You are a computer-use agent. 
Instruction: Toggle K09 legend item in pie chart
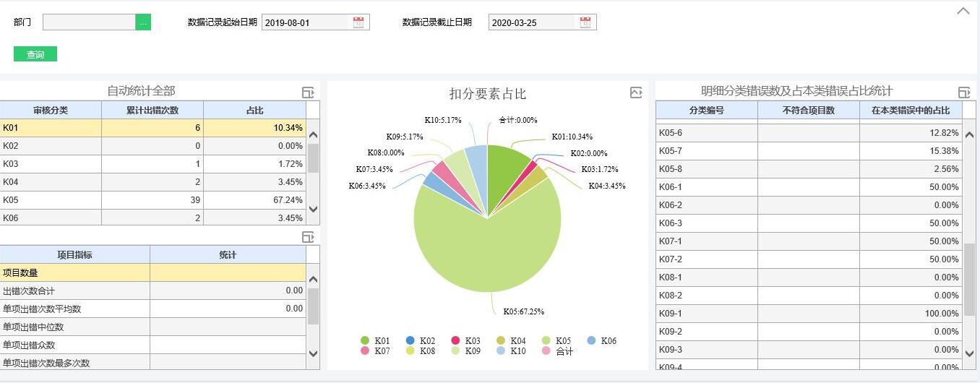[465, 351]
